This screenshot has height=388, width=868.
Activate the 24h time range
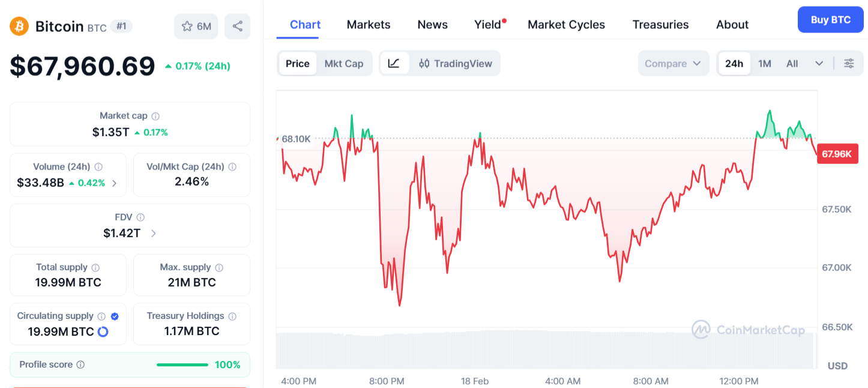click(x=734, y=63)
